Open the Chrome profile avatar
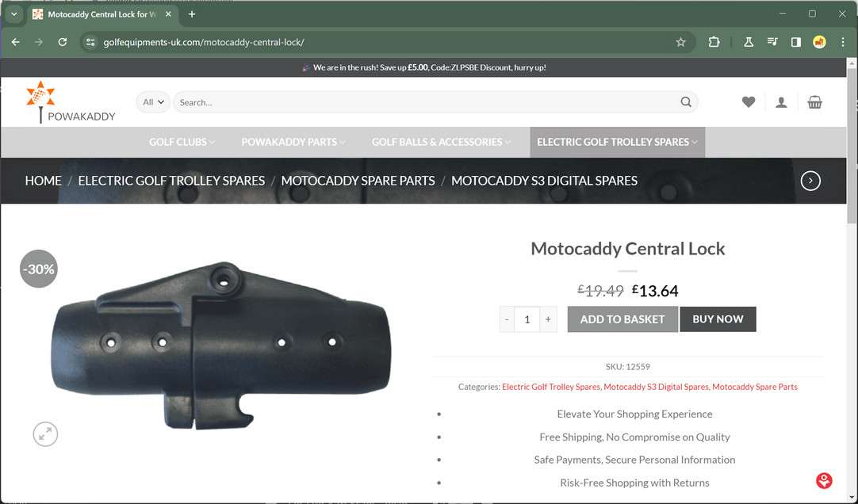 819,42
